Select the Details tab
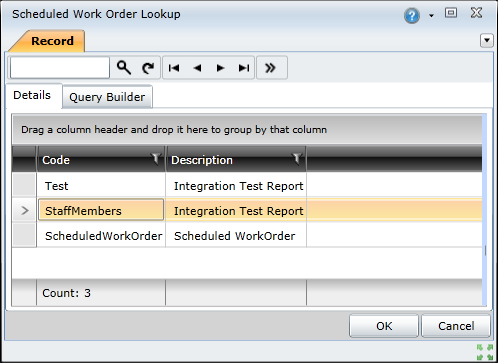The height and width of the screenshot is (363, 498). click(32, 95)
